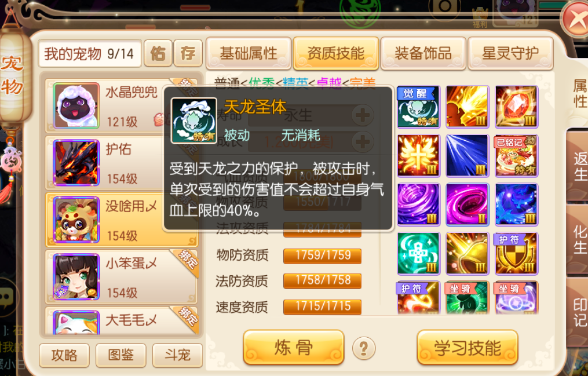Select the purple vortex skill icon

[418, 205]
